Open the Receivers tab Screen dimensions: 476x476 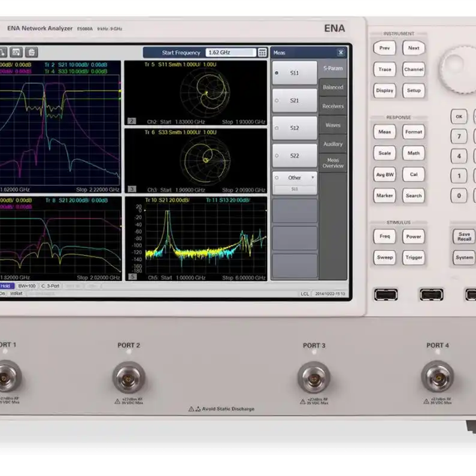pos(333,106)
